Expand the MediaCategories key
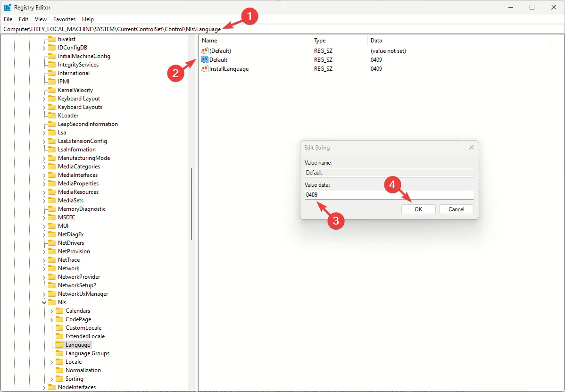The width and height of the screenshot is (565, 392). pyautogui.click(x=44, y=167)
